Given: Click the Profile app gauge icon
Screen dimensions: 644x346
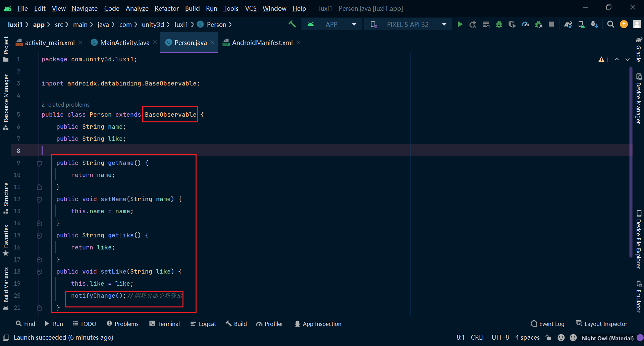Looking at the screenshot, I should pos(525,24).
